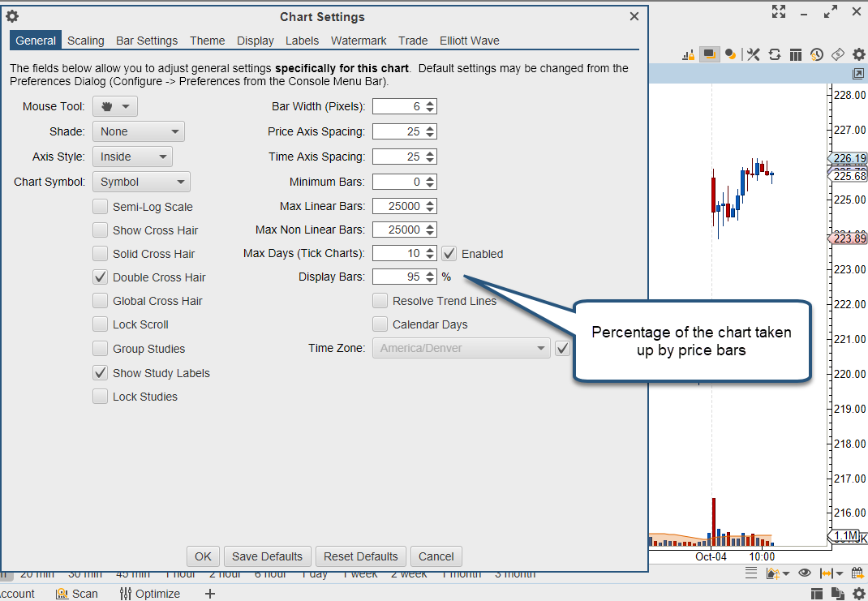Open the trade history clock icon
868x601 pixels.
pos(817,54)
